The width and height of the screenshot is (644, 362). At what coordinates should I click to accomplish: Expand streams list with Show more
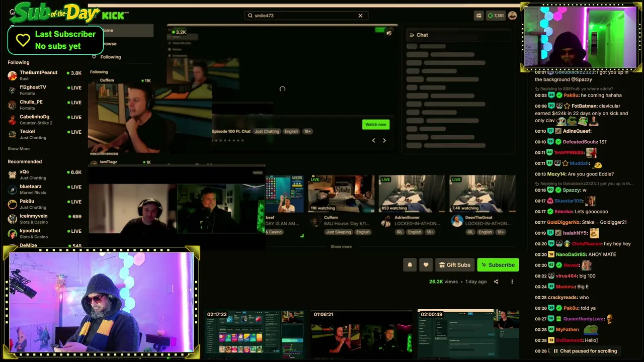pyautogui.click(x=341, y=247)
